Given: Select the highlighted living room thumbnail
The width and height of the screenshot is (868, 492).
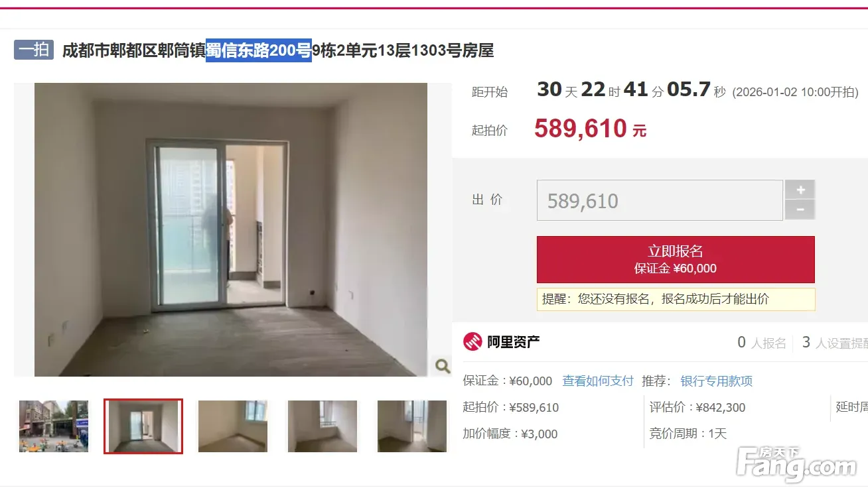Looking at the screenshot, I should [x=143, y=426].
